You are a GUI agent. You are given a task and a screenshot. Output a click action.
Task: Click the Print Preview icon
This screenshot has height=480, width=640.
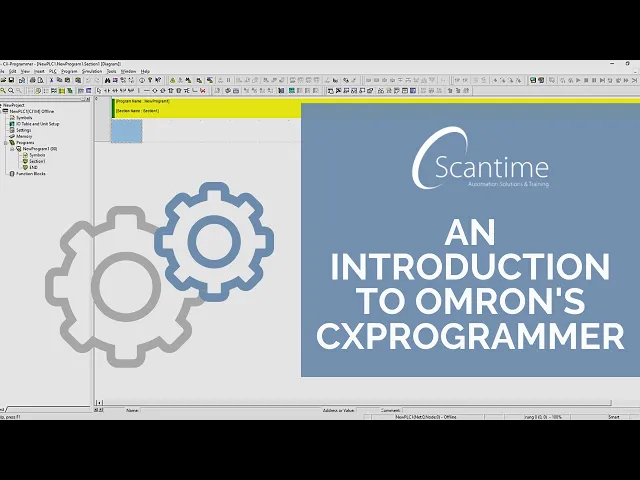(40, 80)
